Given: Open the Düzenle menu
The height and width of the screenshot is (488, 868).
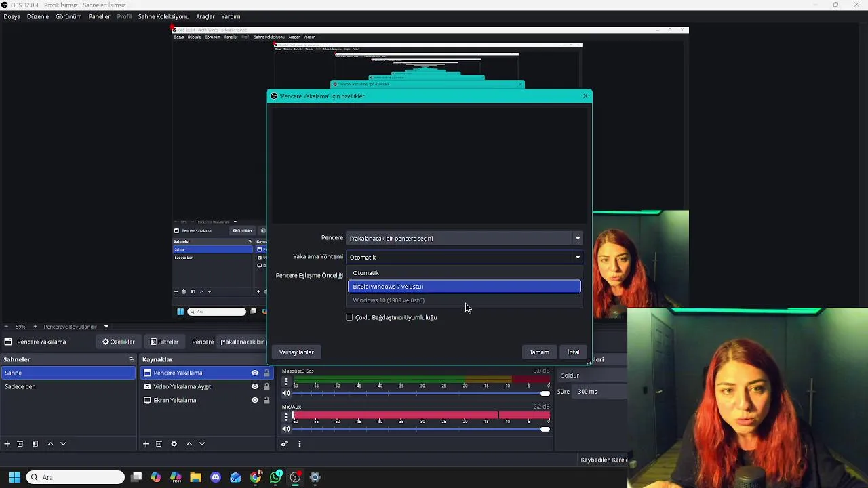Looking at the screenshot, I should [x=38, y=16].
